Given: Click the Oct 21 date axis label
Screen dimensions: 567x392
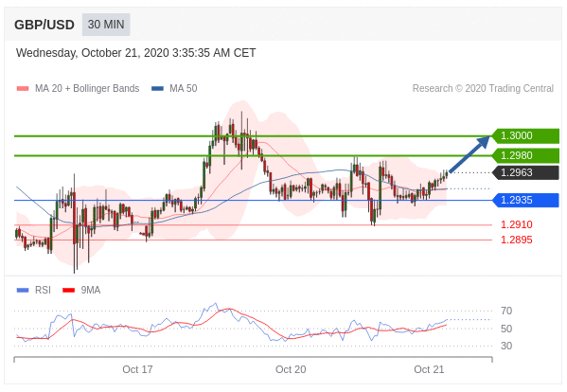Looking at the screenshot, I should point(429,369).
